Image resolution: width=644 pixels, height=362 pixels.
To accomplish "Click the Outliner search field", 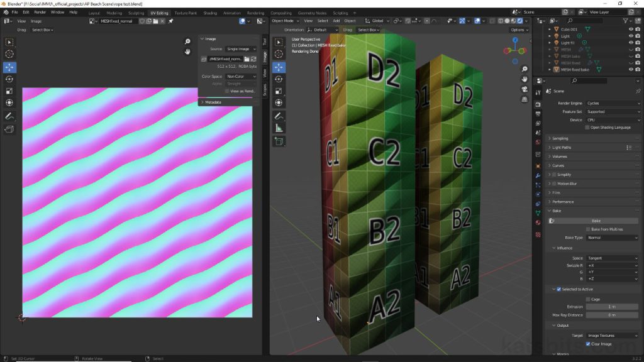I will (585, 21).
